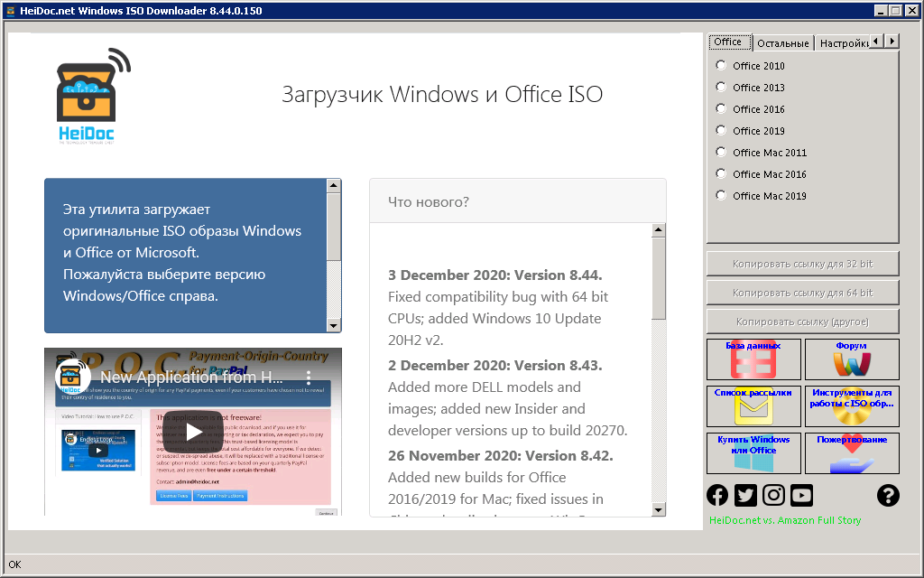Image resolution: width=924 pixels, height=578 pixels.
Task: Click Копировать ссылку для 64 bit button
Action: [802, 293]
